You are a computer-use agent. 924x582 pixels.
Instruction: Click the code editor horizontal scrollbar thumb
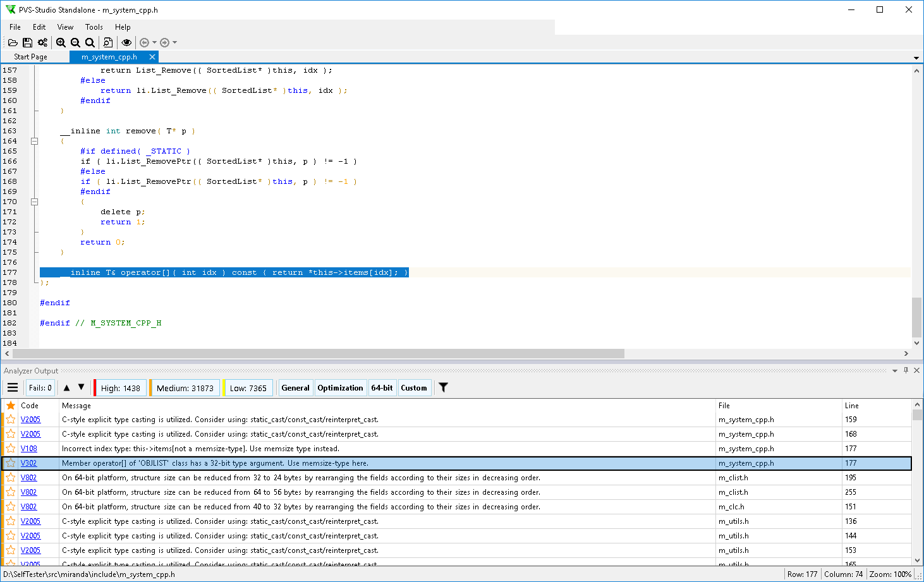pos(318,353)
